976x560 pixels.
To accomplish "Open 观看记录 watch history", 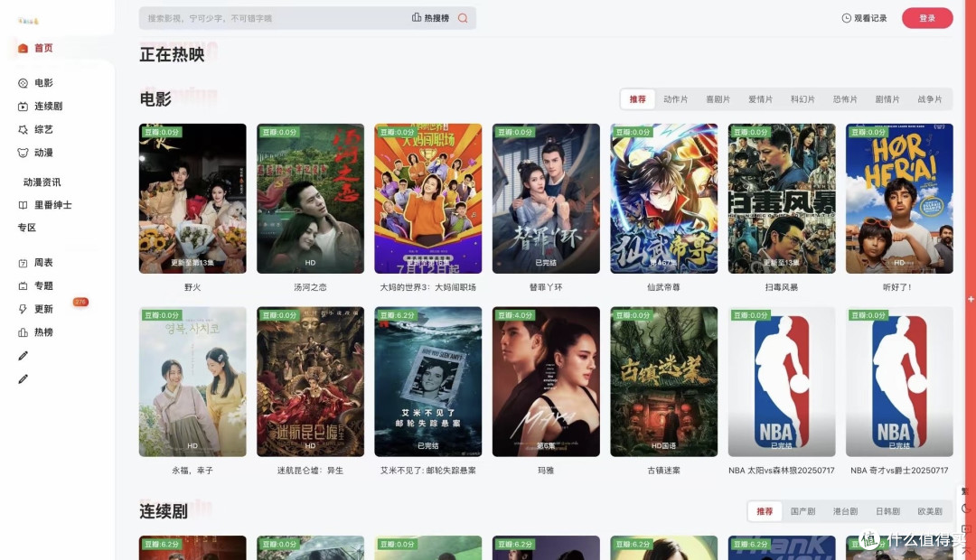I will 864,18.
